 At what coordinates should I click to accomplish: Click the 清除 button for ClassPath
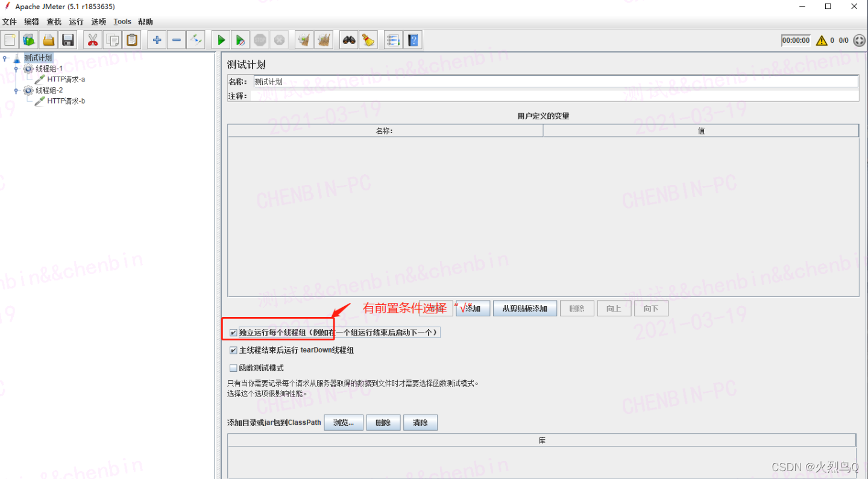click(420, 422)
